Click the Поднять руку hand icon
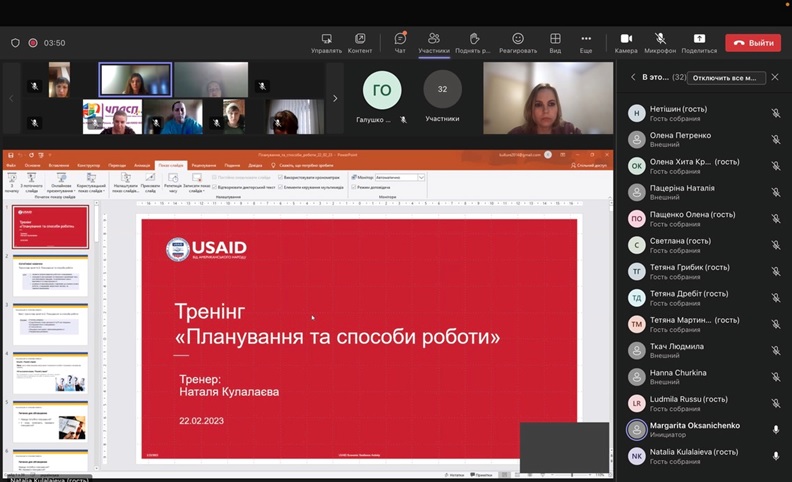The height and width of the screenshot is (482, 792). [x=474, y=39]
